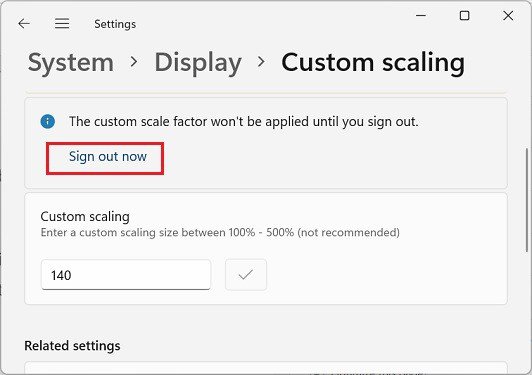The width and height of the screenshot is (532, 375).
Task: Click the Settings window title
Action: pyautogui.click(x=115, y=24)
